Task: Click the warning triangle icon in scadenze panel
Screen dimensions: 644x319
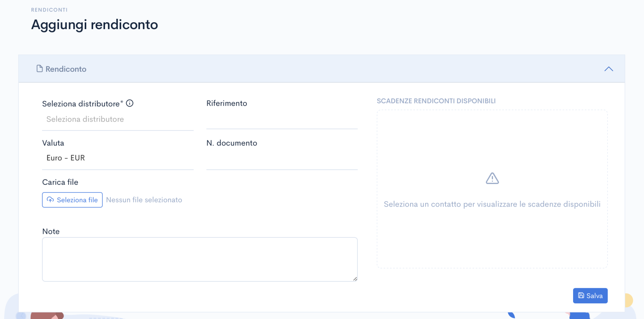Action: [492, 178]
